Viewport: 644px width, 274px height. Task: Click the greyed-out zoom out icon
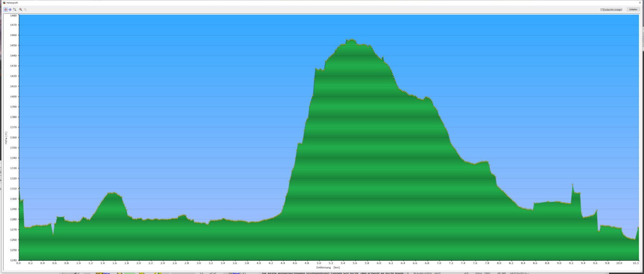pyautogui.click(x=25, y=9)
